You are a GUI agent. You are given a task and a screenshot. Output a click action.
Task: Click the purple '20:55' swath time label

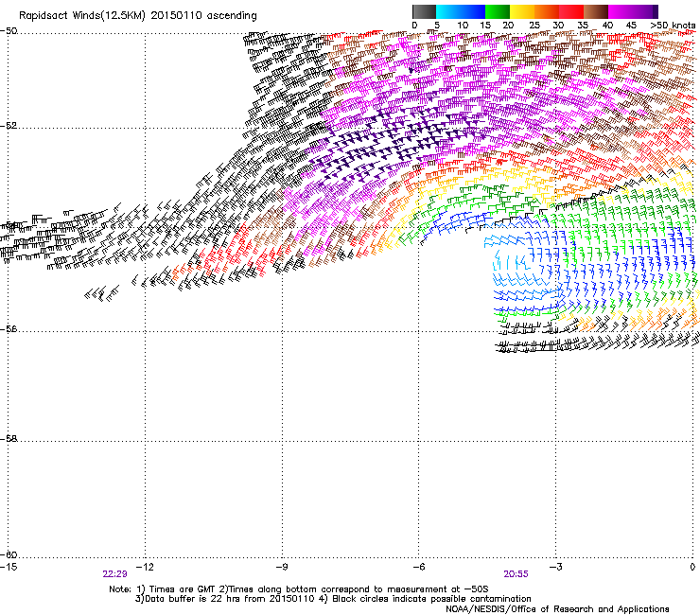[x=516, y=574]
